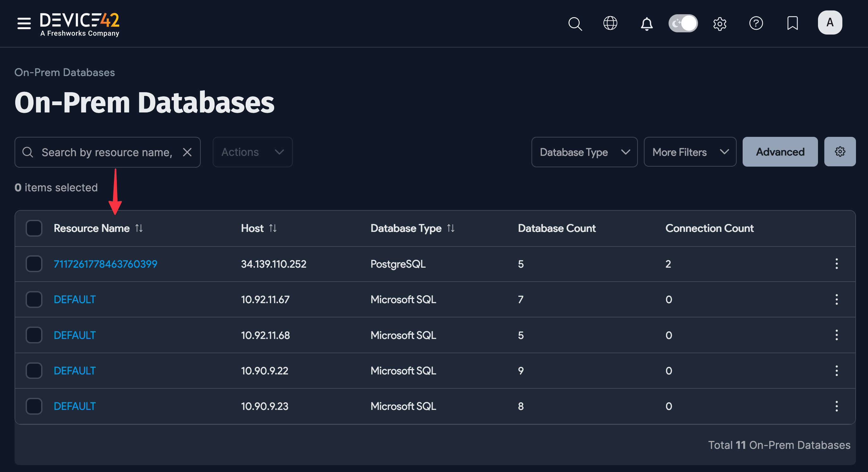868x472 pixels.
Task: Open the table column settings gear
Action: [840, 152]
